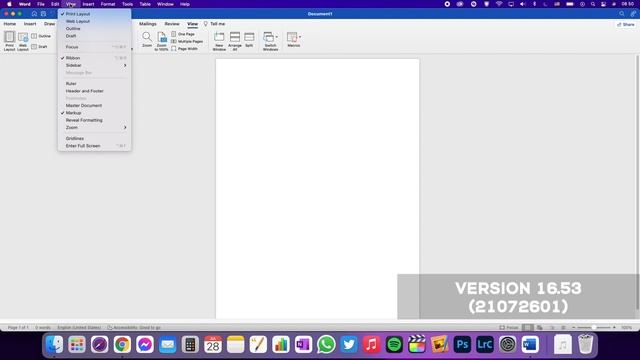Open the Macros ribbon control
This screenshot has width=640, height=360.
(x=293, y=40)
